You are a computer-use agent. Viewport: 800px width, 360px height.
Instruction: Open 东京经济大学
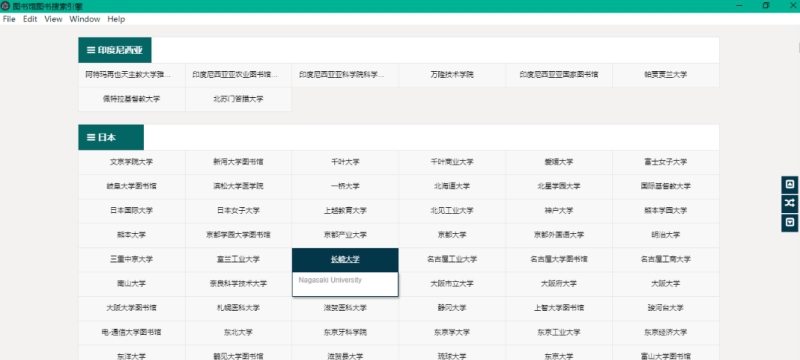coord(666,332)
